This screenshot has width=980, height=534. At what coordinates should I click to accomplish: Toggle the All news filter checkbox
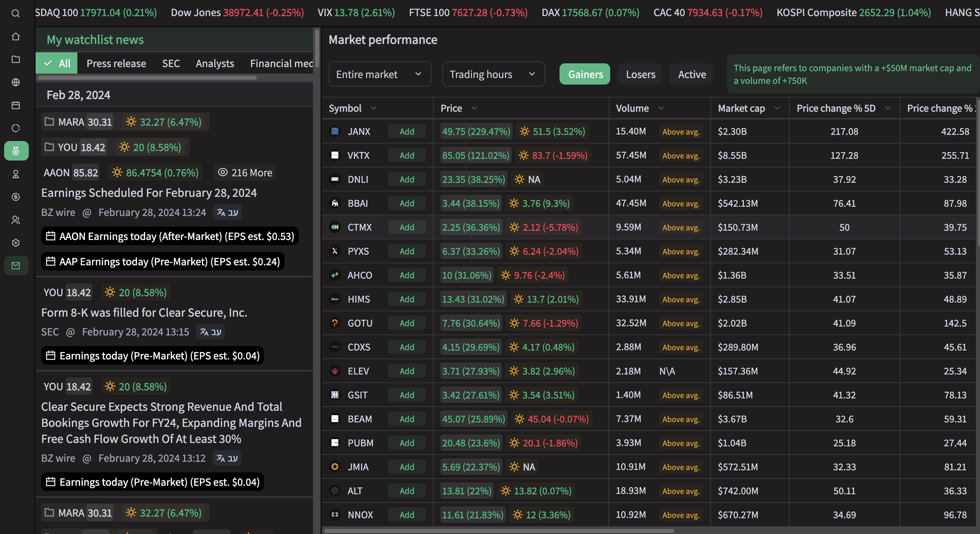pos(57,63)
